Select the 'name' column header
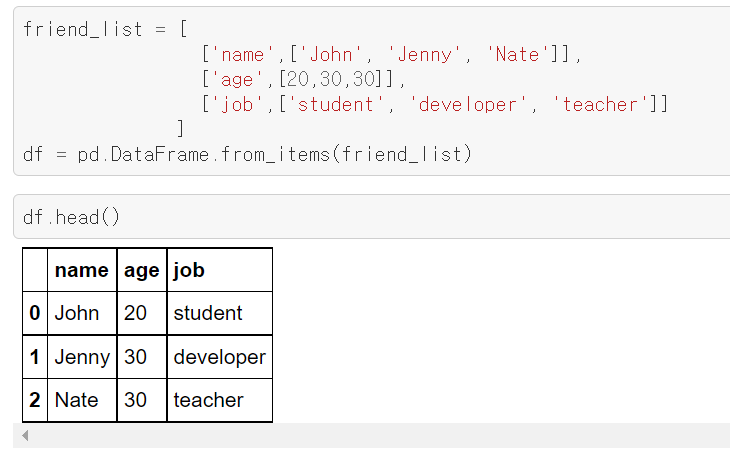Screen dimensions: 730x453 [82, 270]
